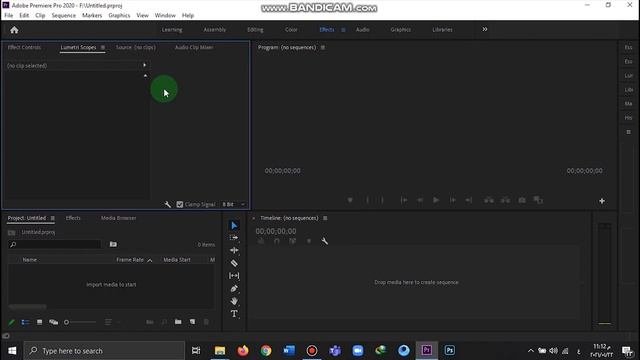Open Lumetri Scopes panel menu
The image size is (640, 360).
[103, 47]
